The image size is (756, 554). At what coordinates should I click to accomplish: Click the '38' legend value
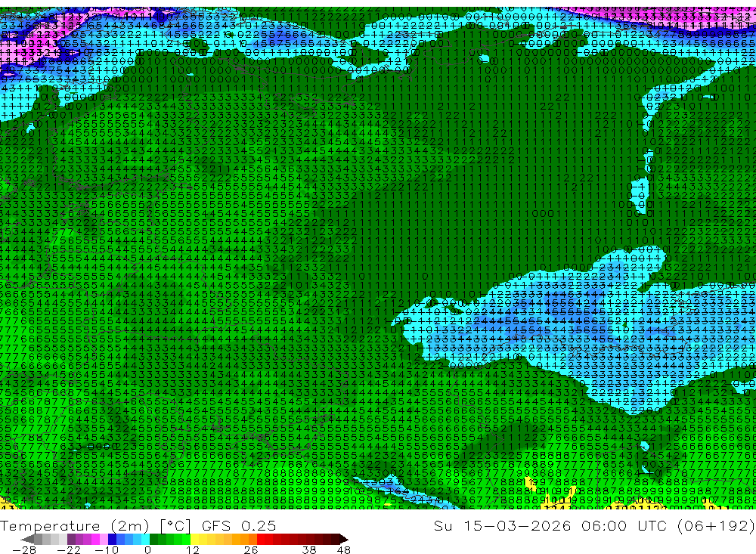[309, 550]
